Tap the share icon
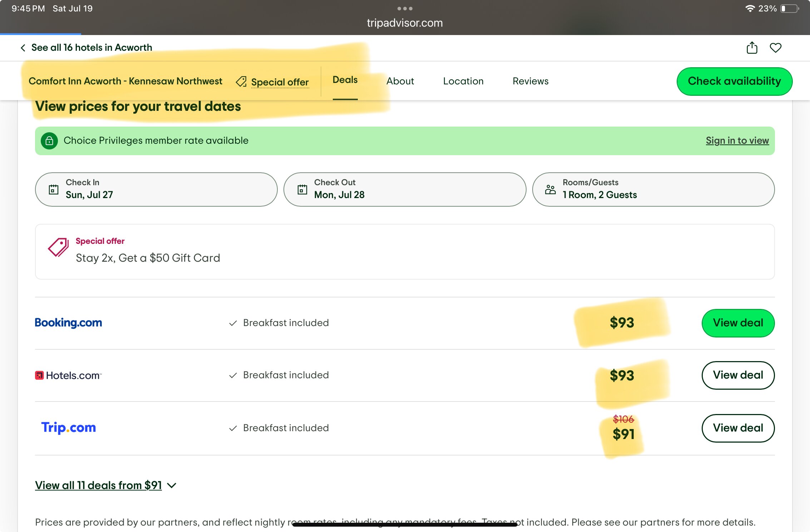This screenshot has height=532, width=810. tap(752, 48)
